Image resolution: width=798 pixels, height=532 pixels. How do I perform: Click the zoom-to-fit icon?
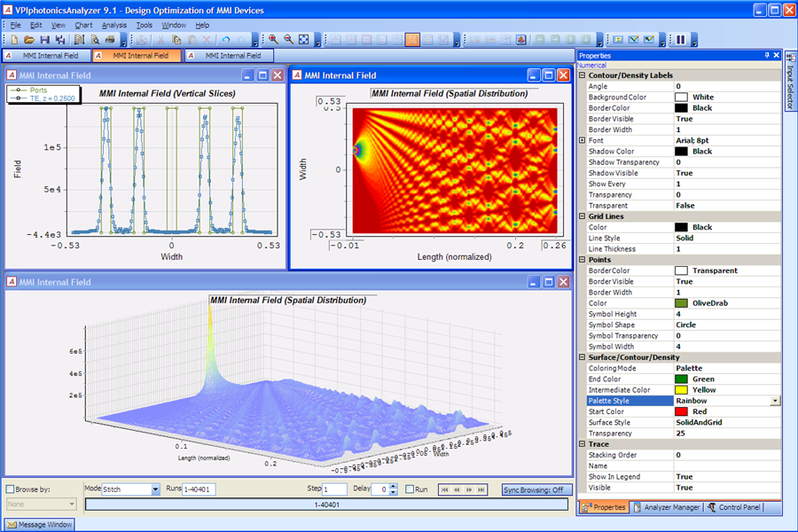coord(304,40)
